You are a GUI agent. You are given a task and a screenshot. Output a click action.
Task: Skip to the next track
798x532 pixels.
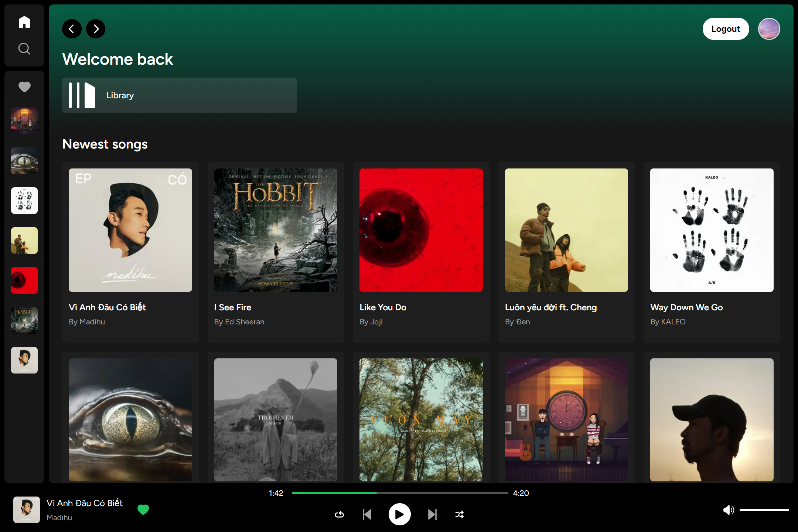click(x=432, y=514)
